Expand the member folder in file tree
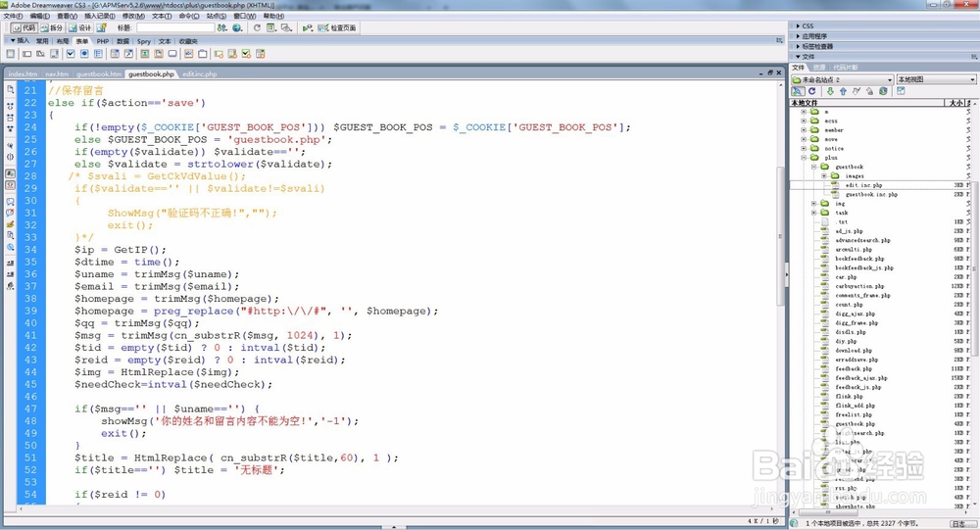The image size is (980, 530). pos(805,130)
